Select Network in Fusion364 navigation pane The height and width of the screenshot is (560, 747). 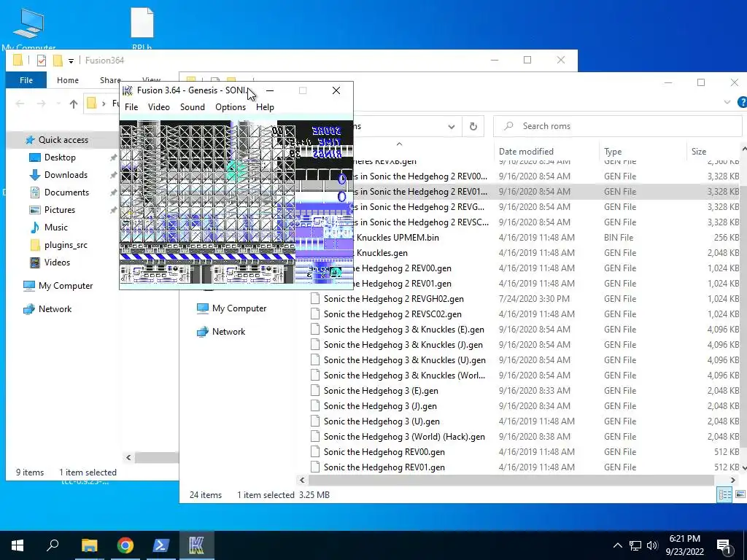click(x=55, y=309)
